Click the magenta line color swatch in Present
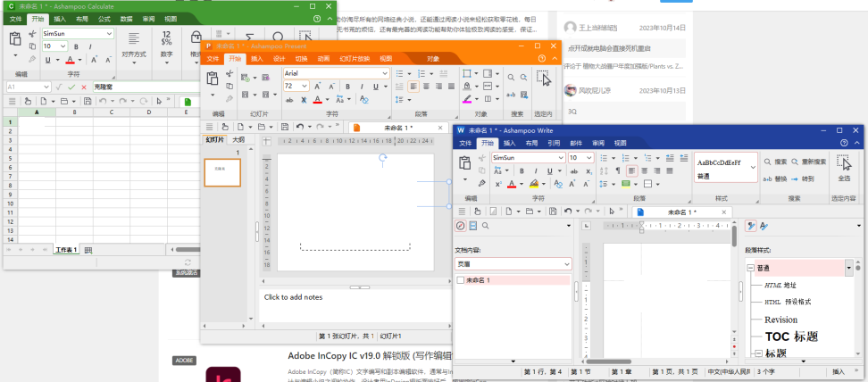 pyautogui.click(x=467, y=100)
